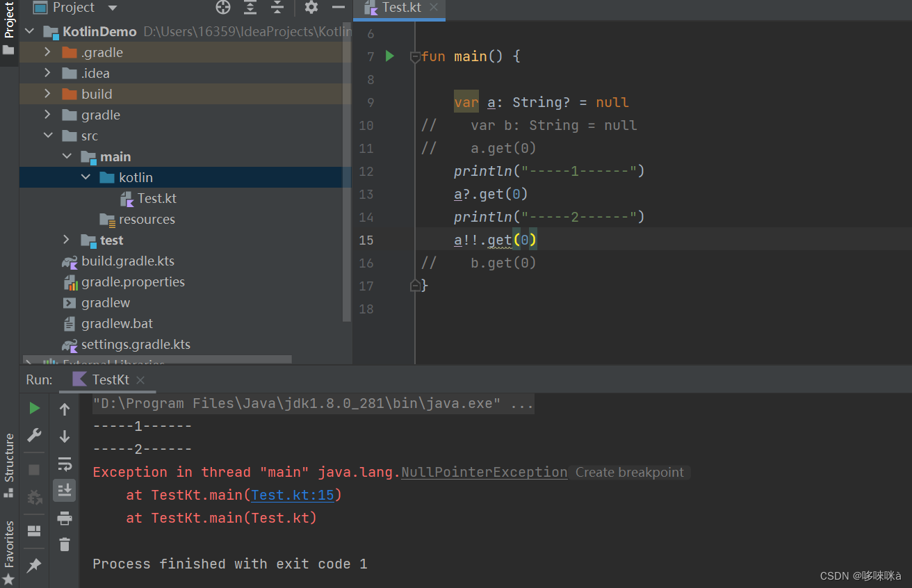Open the Project tool window side tab
This screenshot has width=912, height=588.
tap(9, 28)
